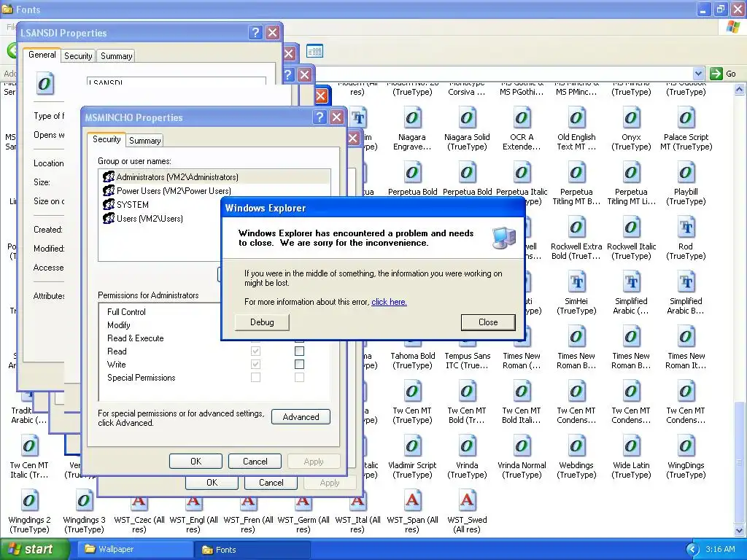The width and height of the screenshot is (747, 560).
Task: Click the Fonts toolbar details view icon
Action: coord(314,51)
